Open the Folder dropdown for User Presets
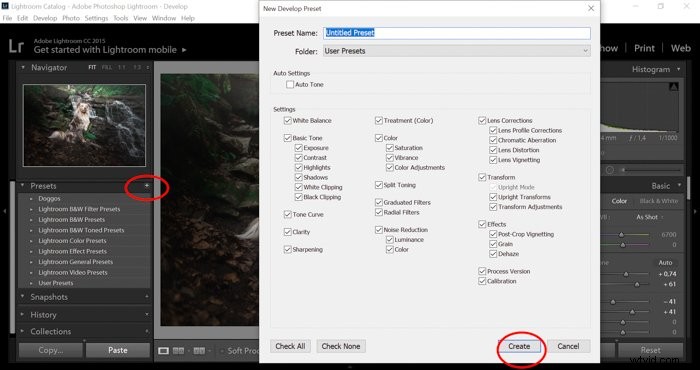Image resolution: width=700 pixels, height=370 pixels. pos(456,51)
